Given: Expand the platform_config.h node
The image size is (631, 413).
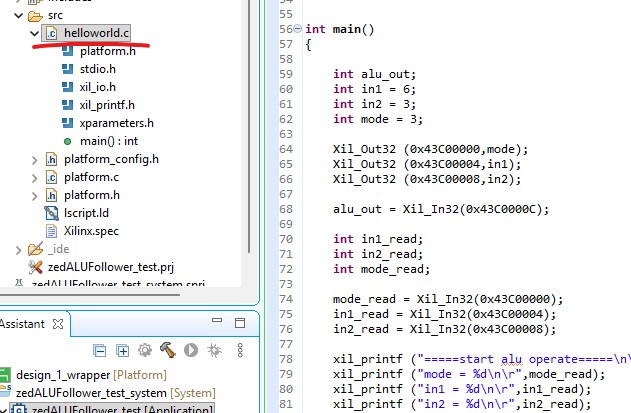Looking at the screenshot, I should (35, 159).
